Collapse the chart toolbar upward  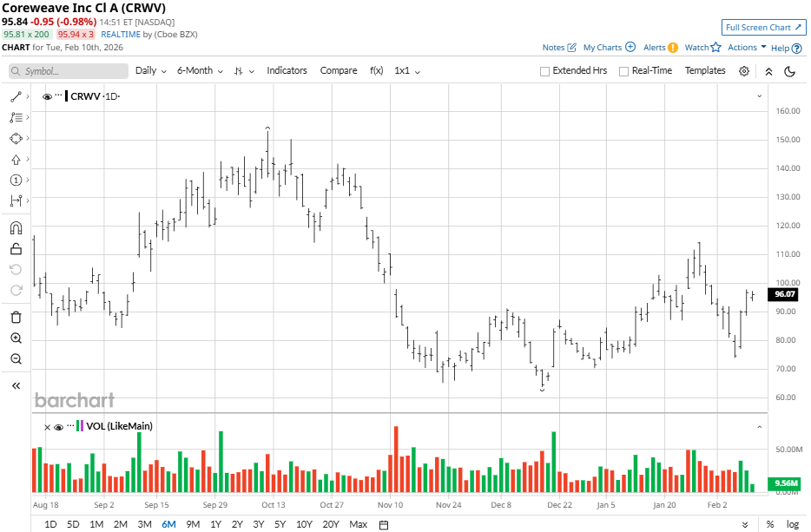pos(768,72)
